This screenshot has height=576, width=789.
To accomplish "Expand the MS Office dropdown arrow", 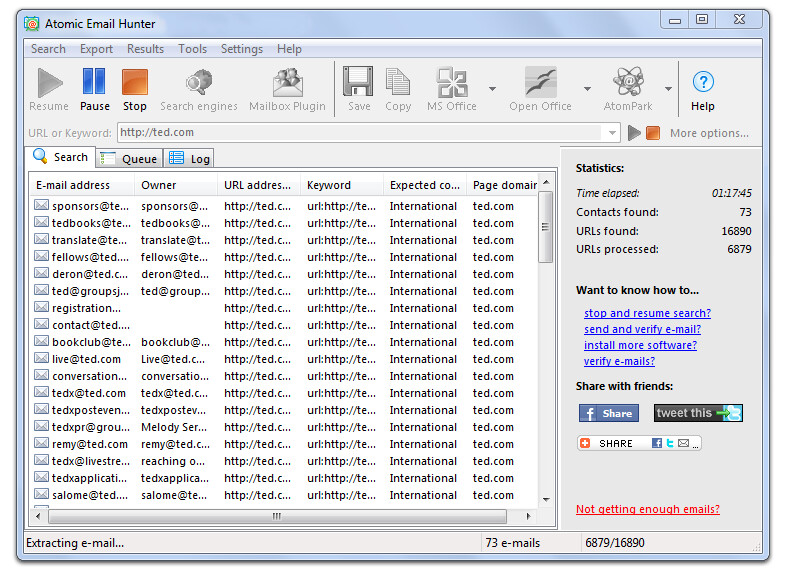I will (x=492, y=89).
